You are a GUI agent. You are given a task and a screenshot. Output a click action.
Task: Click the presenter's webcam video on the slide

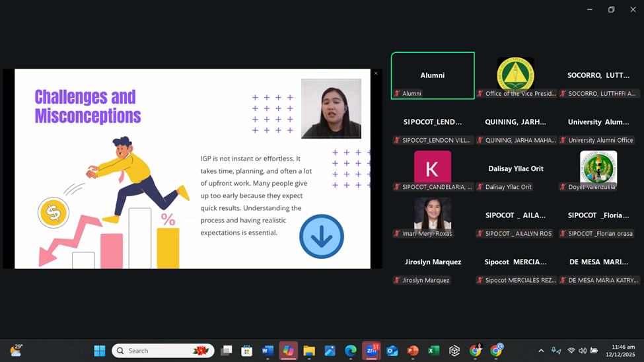pyautogui.click(x=331, y=109)
